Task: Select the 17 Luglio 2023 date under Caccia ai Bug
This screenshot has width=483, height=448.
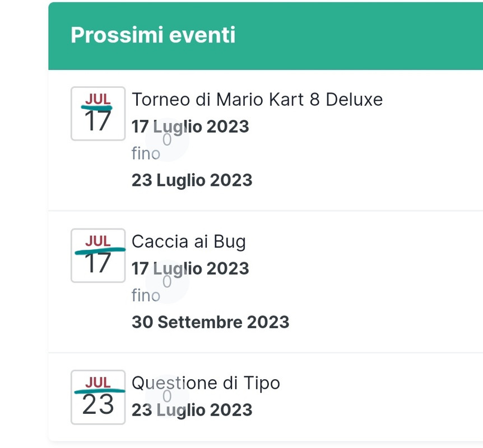Action: 190,269
